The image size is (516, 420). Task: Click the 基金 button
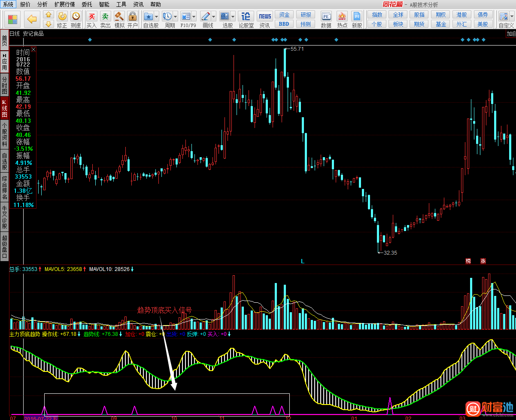[x=441, y=24]
